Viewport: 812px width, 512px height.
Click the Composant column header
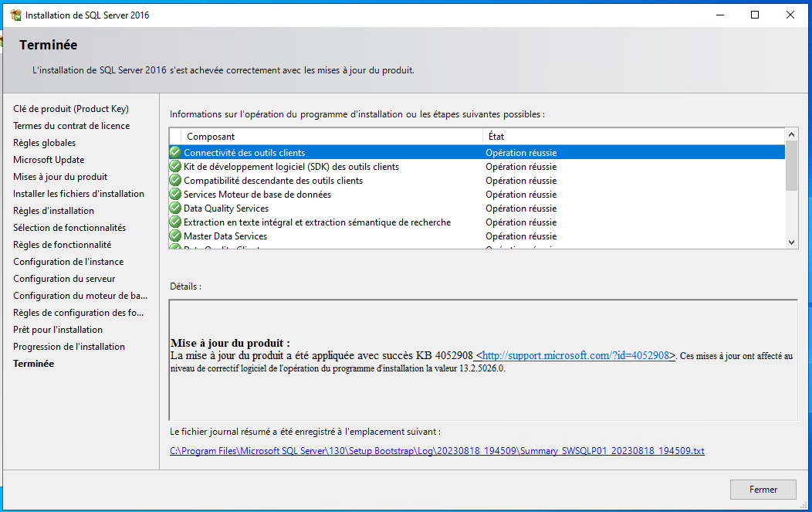pos(331,136)
